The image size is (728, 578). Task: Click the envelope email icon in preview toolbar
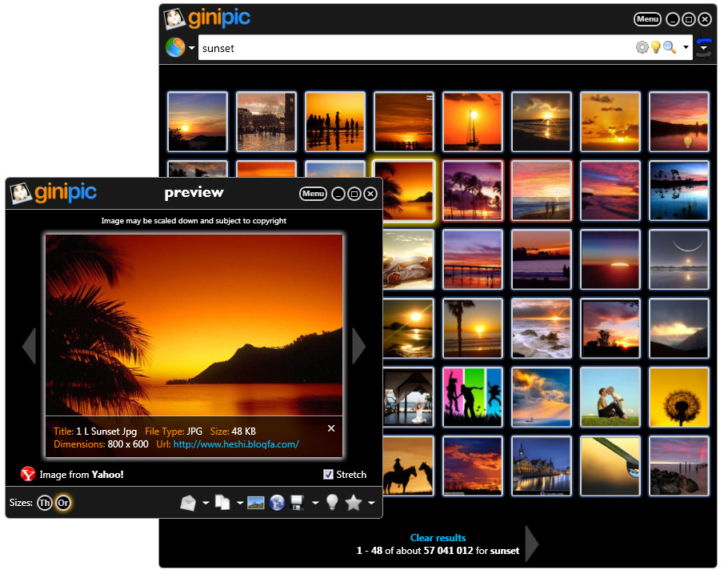(188, 503)
